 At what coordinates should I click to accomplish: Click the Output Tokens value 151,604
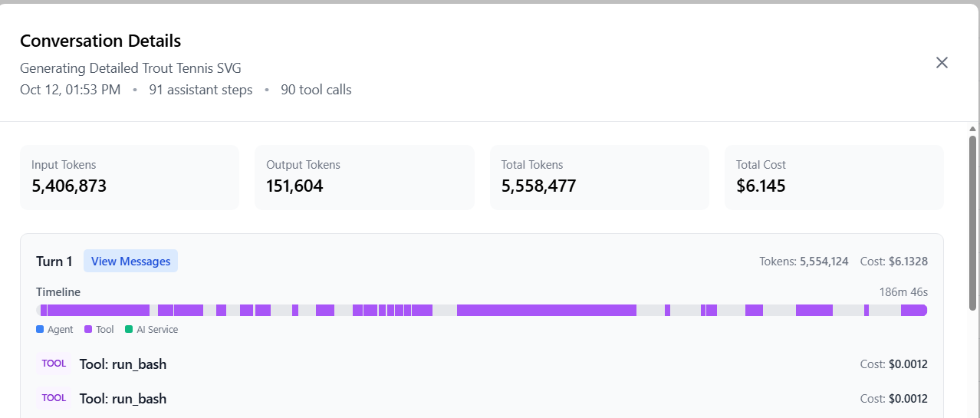tap(294, 186)
